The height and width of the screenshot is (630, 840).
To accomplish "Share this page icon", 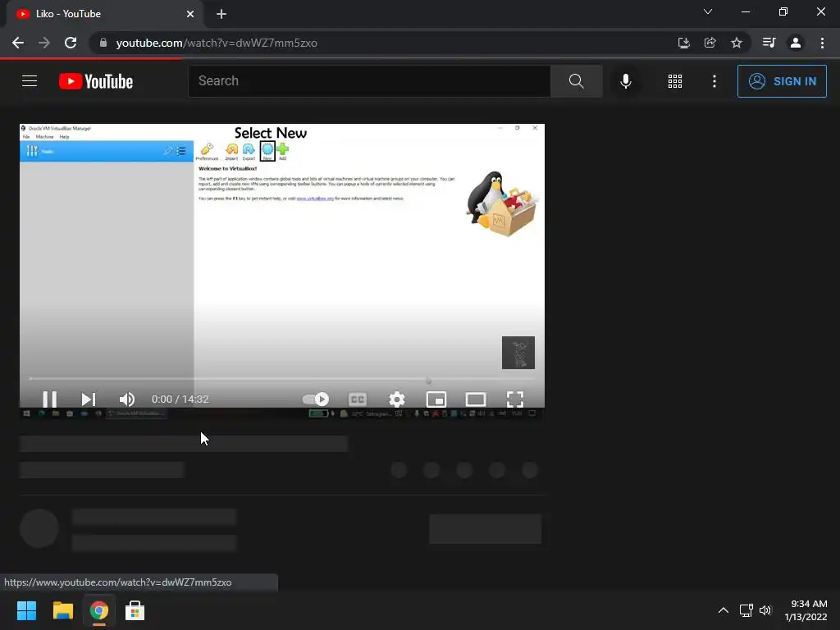I will pos(710,43).
